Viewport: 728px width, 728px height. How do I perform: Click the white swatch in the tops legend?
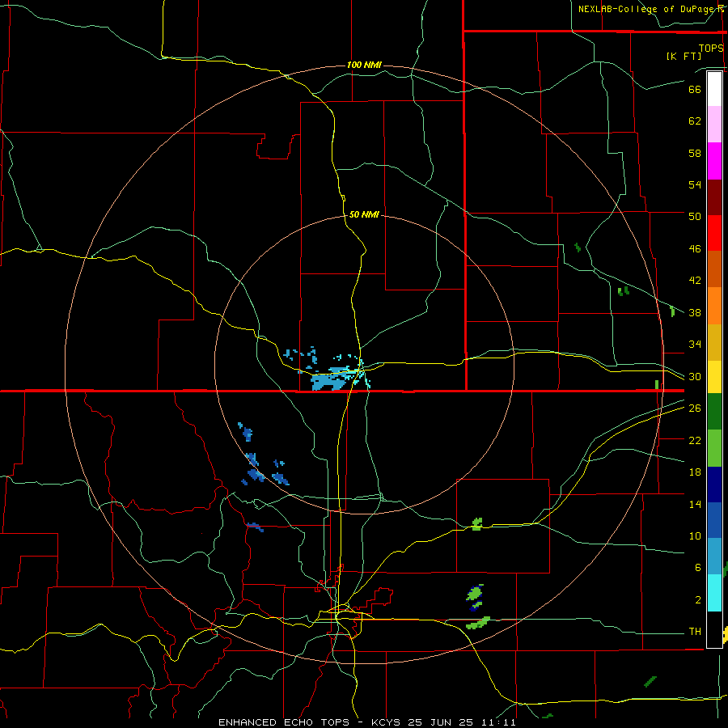click(x=714, y=89)
